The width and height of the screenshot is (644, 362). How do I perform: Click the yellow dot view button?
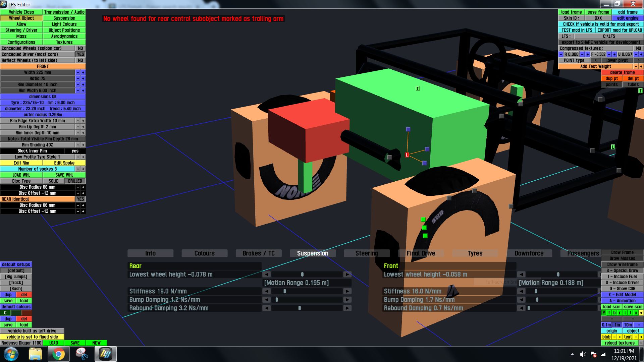[x=641, y=313]
